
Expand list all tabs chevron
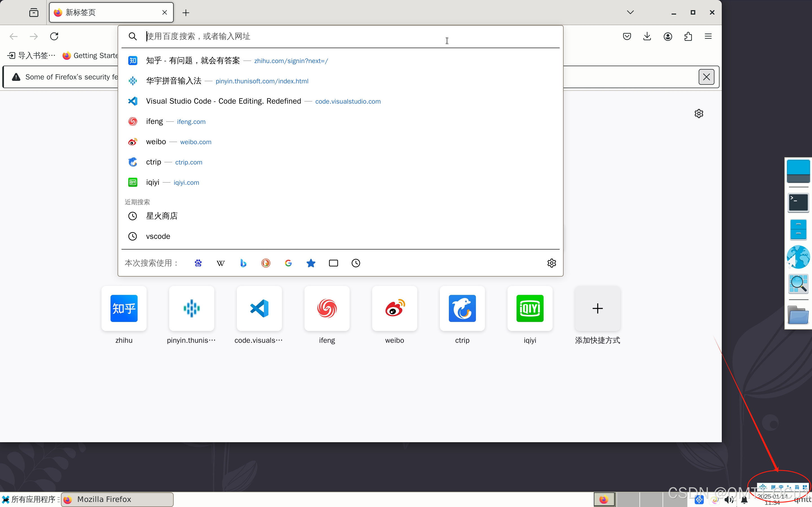pyautogui.click(x=630, y=12)
